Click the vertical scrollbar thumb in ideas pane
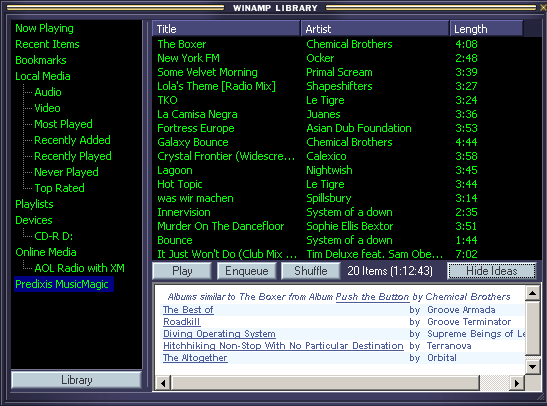The image size is (547, 406). click(532, 328)
